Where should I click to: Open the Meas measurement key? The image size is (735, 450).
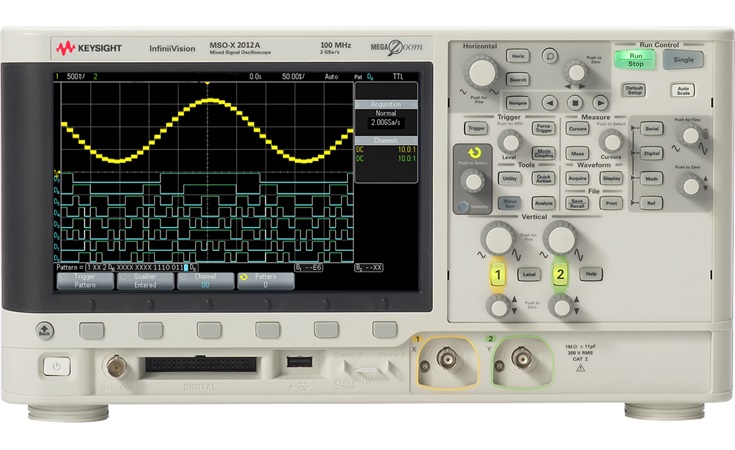pos(578,153)
